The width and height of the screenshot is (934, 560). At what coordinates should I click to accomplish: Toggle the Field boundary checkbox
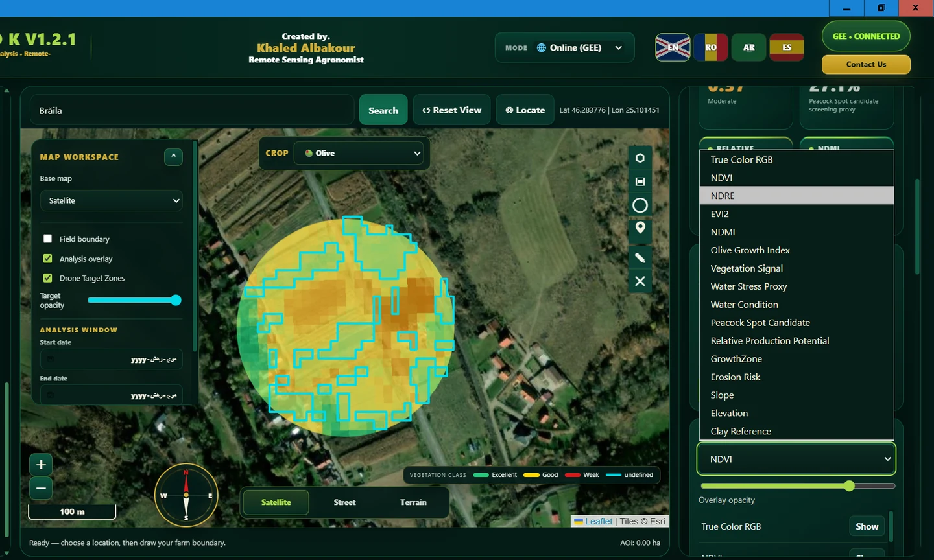point(47,239)
